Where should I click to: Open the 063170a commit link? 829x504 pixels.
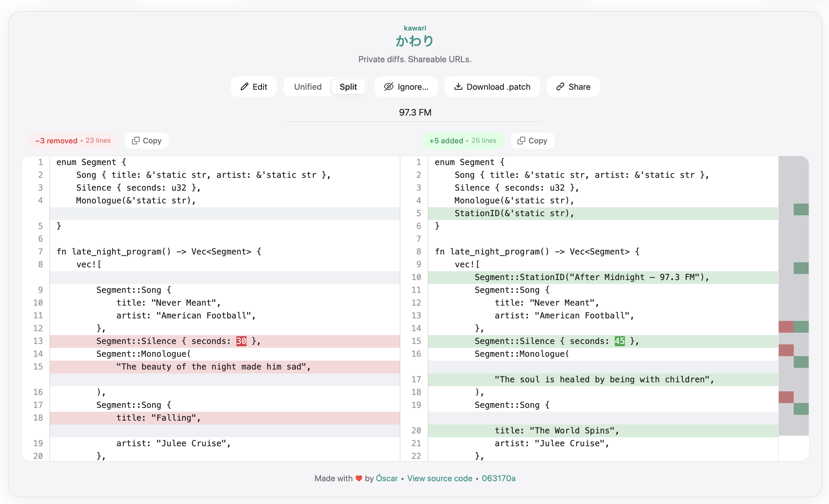pos(499,478)
